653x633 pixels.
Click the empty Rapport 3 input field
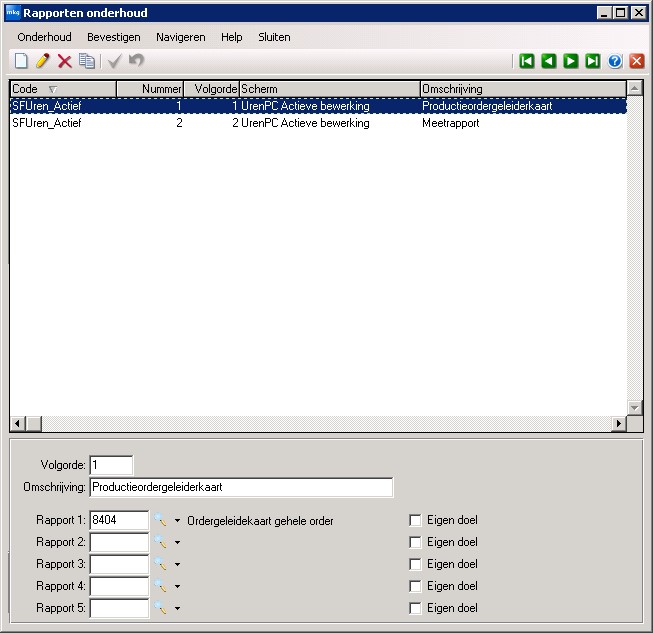(x=119, y=564)
